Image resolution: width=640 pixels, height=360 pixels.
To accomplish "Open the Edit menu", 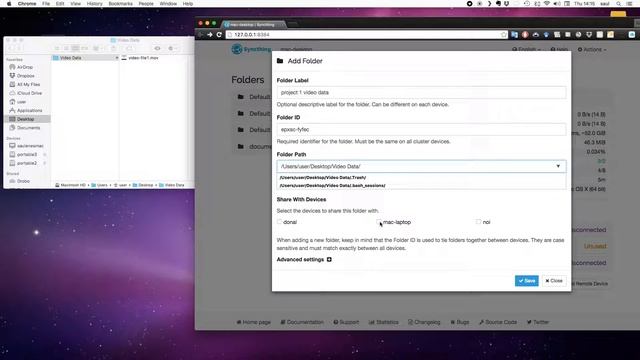I will pyautogui.click(x=60, y=3).
